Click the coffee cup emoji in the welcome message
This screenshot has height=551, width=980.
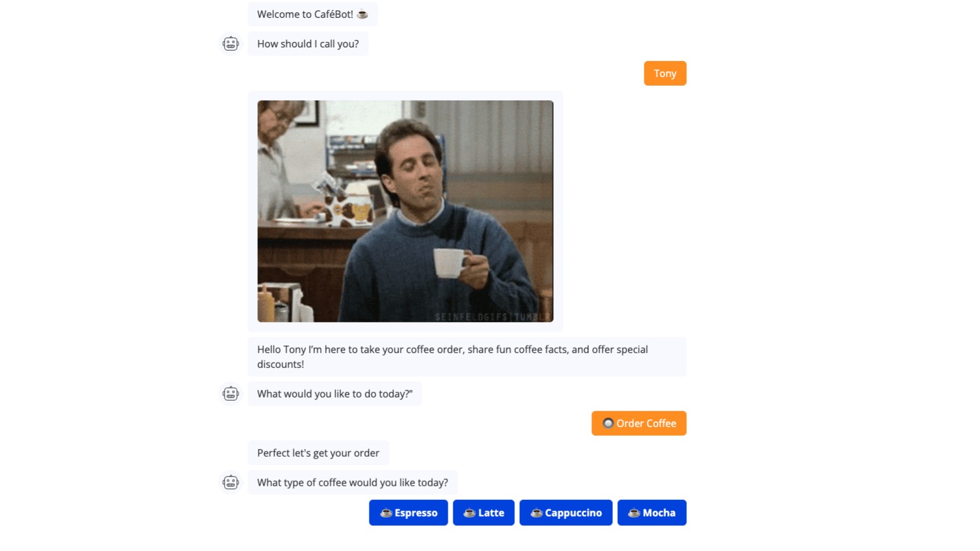click(363, 14)
